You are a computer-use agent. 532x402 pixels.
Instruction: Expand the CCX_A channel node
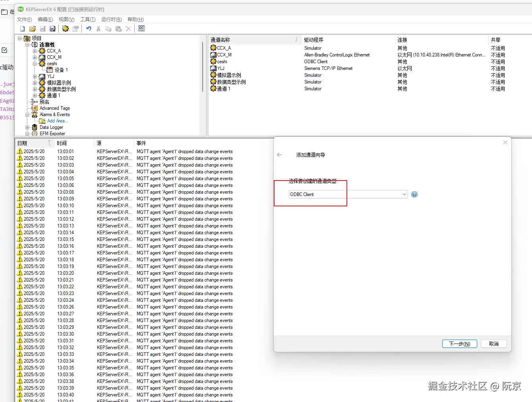[x=35, y=51]
